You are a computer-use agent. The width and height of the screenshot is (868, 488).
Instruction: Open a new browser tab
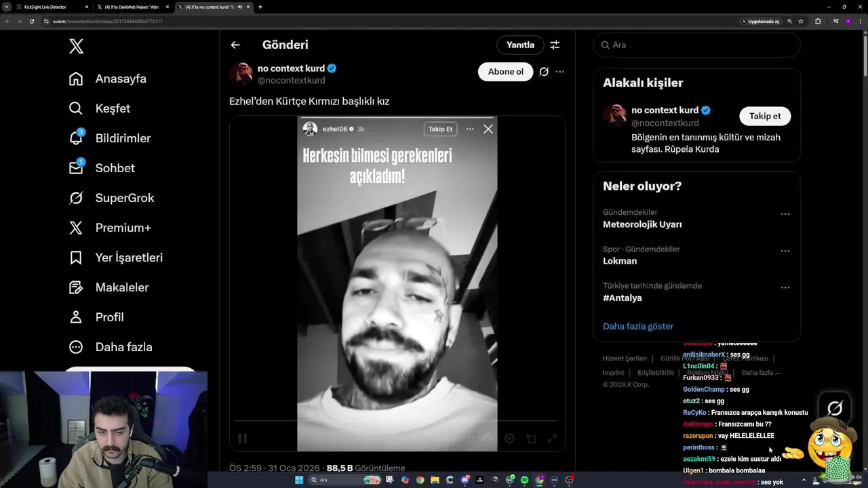(x=260, y=7)
